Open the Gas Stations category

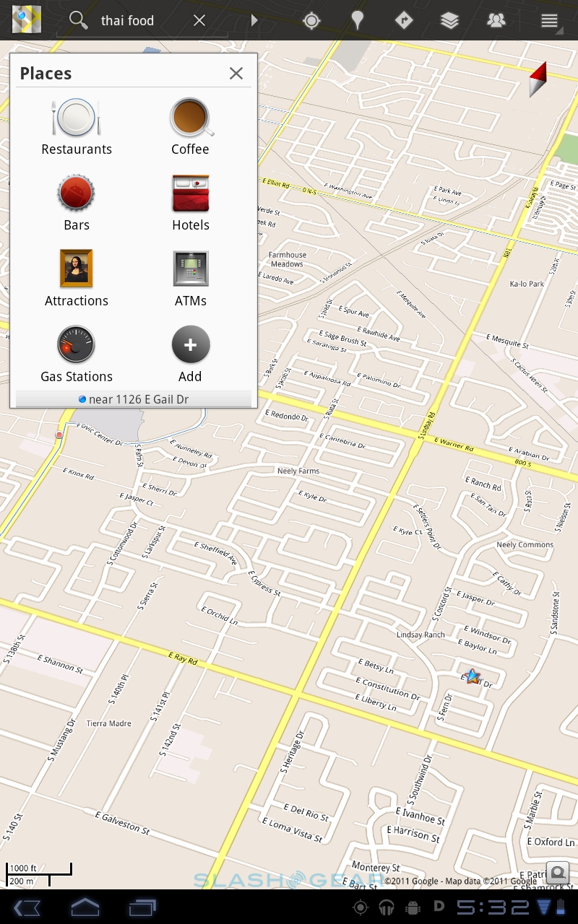pyautogui.click(x=77, y=354)
